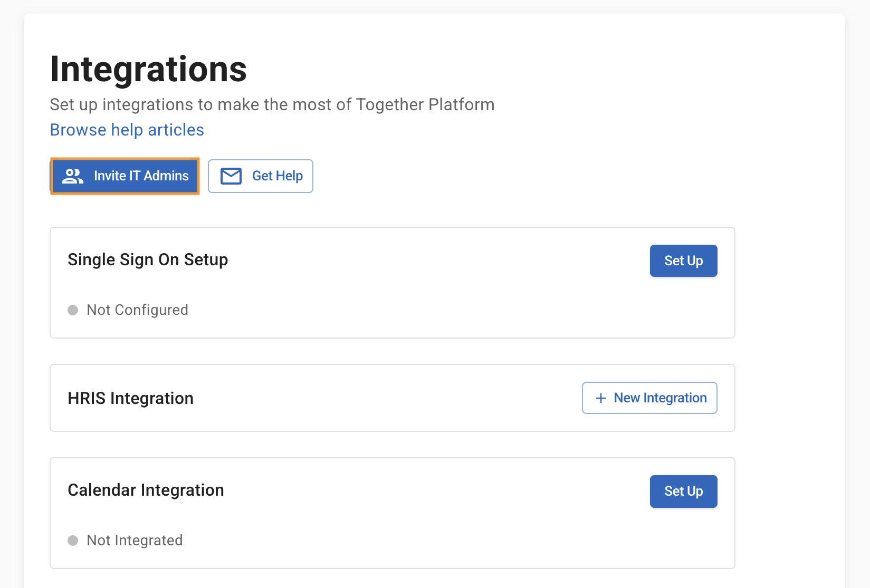Click the Not Configured status text
This screenshot has width=870, height=588.
[x=137, y=310]
